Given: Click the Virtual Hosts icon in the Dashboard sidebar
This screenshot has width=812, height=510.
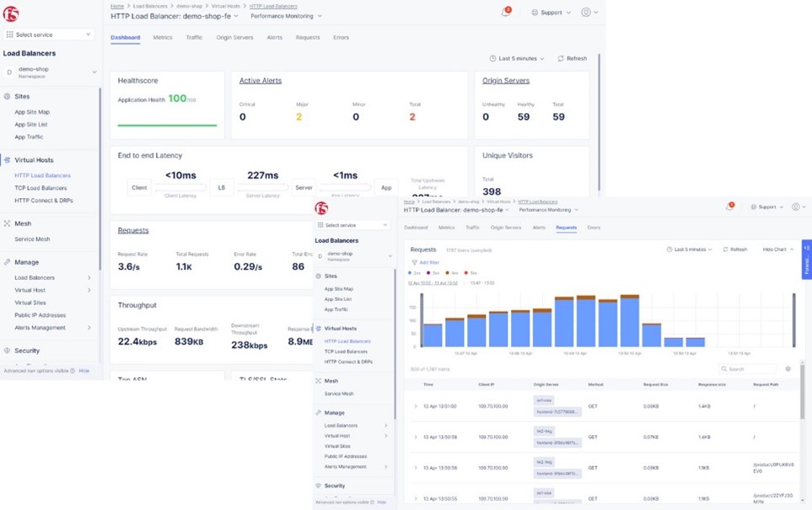Looking at the screenshot, I should click(x=8, y=160).
